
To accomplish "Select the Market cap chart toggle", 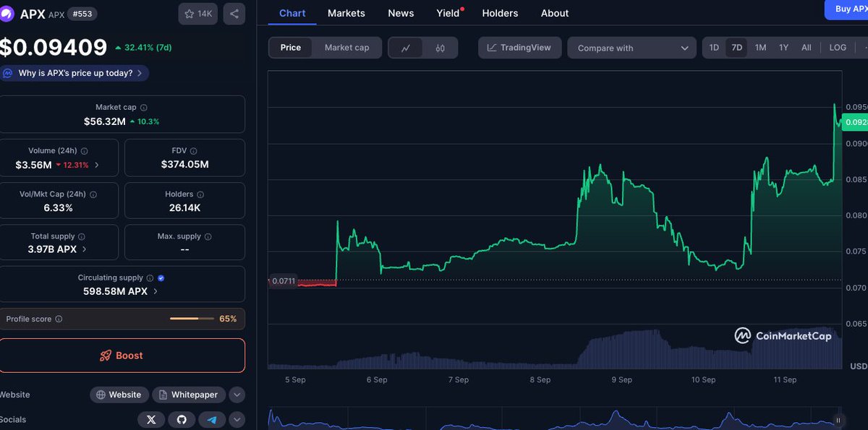I will point(346,48).
